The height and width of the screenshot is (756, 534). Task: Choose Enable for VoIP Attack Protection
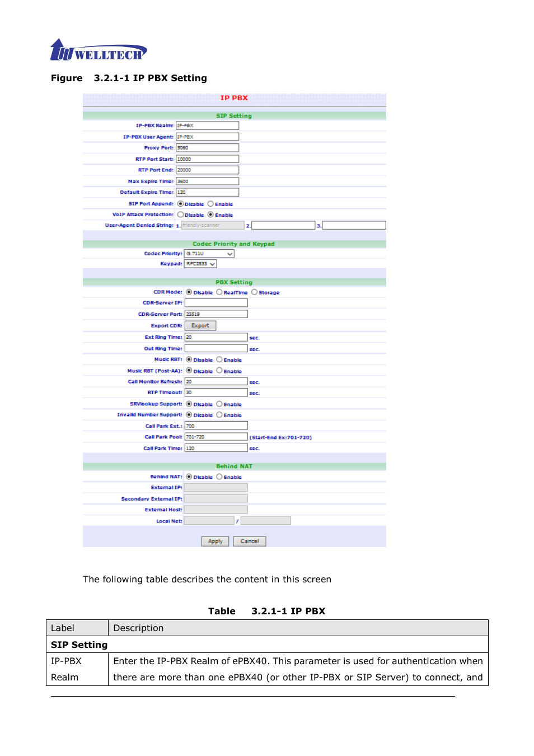click(x=210, y=214)
